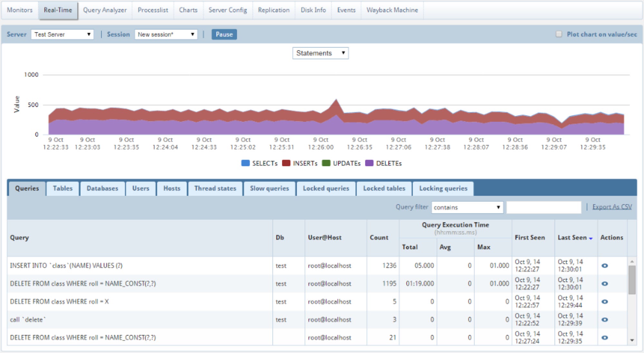The height and width of the screenshot is (353, 644).
Task: Toggle the UPDATEs legend swatch
Action: [326, 163]
